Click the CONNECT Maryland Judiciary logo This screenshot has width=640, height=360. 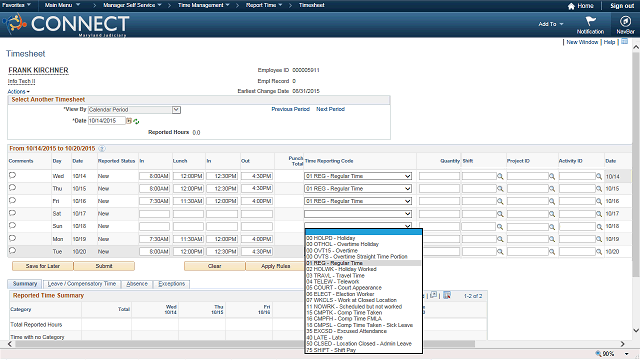pyautogui.click(x=67, y=24)
